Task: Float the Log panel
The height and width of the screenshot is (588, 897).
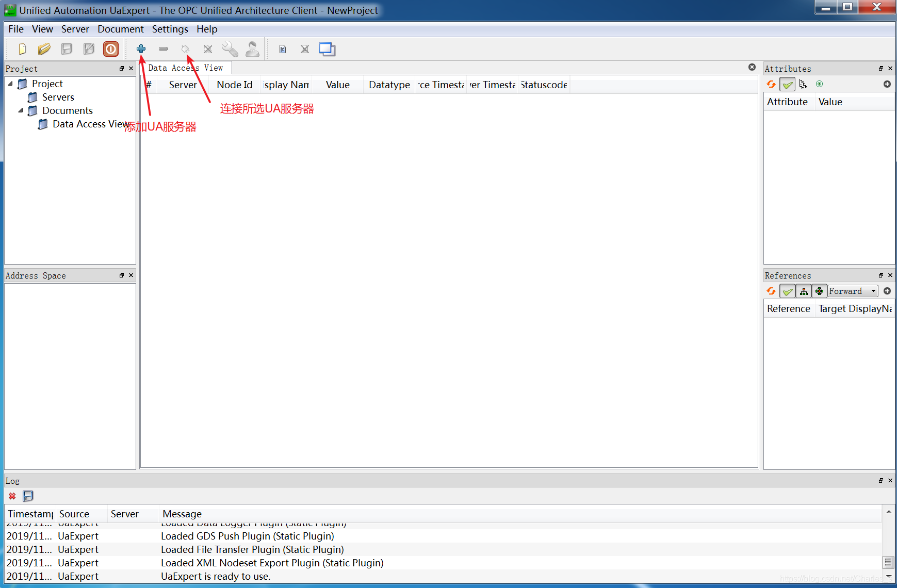Action: pyautogui.click(x=881, y=480)
